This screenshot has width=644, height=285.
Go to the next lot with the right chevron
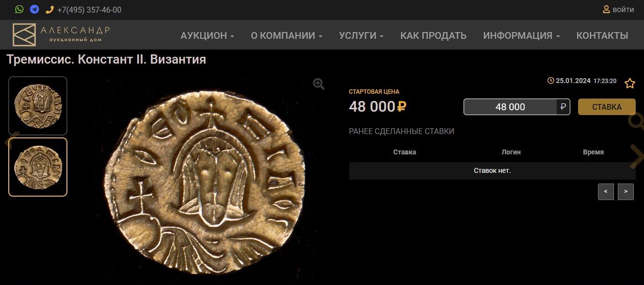click(637, 156)
